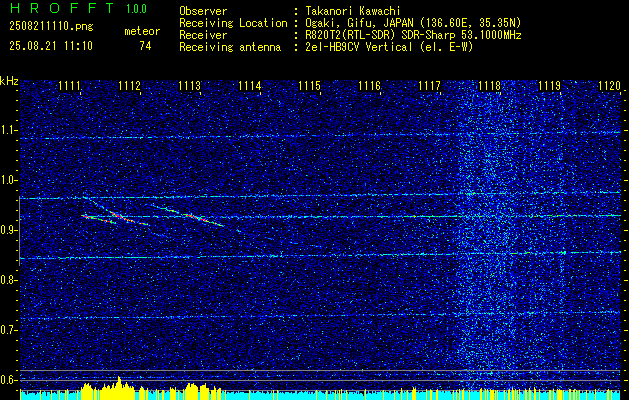
Task: Click frequency axis label 1.0
Action: [8, 180]
